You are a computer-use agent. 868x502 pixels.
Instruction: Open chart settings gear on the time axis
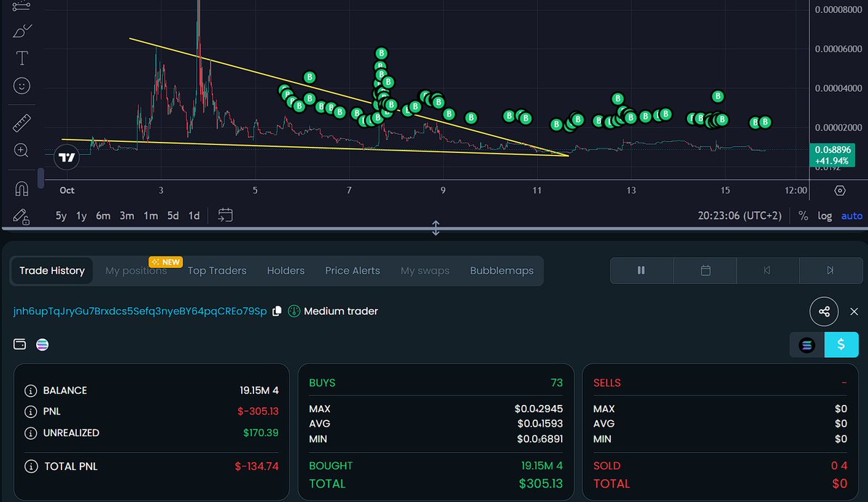pos(840,191)
